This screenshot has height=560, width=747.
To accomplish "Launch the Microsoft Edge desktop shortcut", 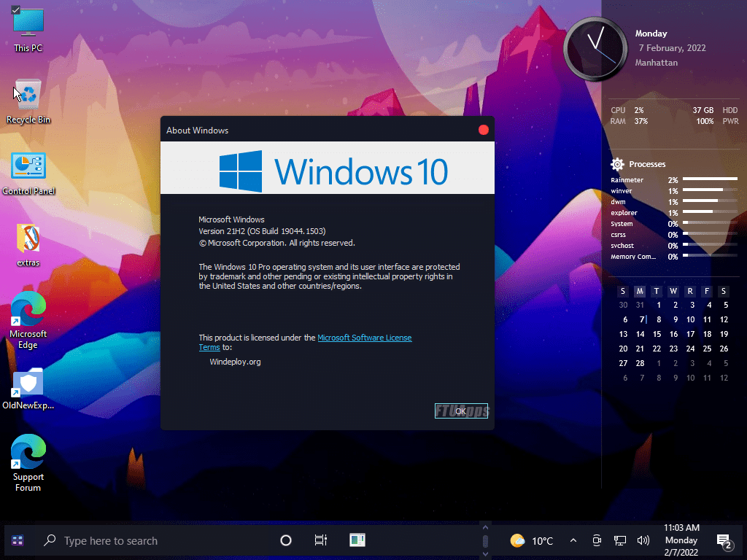I will (28, 310).
